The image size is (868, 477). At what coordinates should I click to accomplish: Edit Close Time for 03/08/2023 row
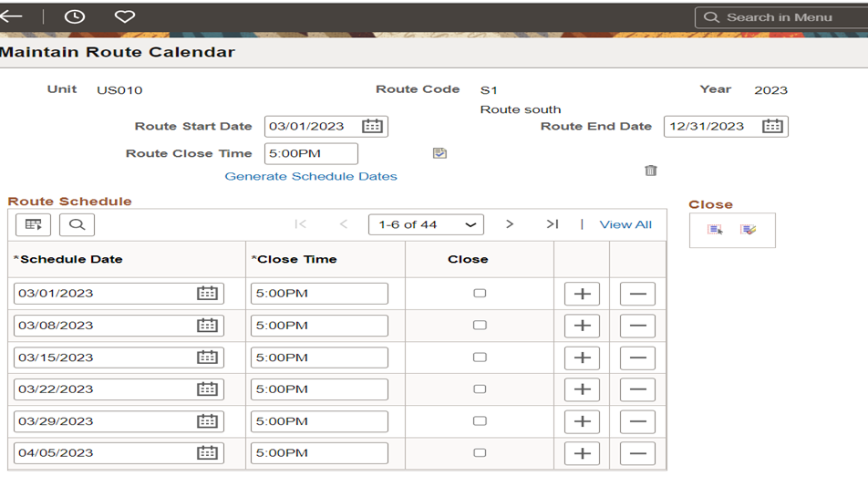319,326
